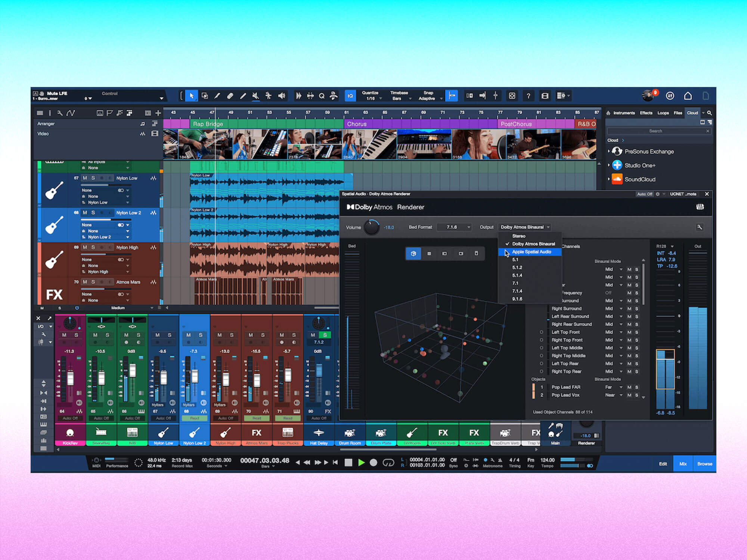Image resolution: width=747 pixels, height=560 pixels.
Task: Choose Apple Spatial Audio output option
Action: point(531,252)
